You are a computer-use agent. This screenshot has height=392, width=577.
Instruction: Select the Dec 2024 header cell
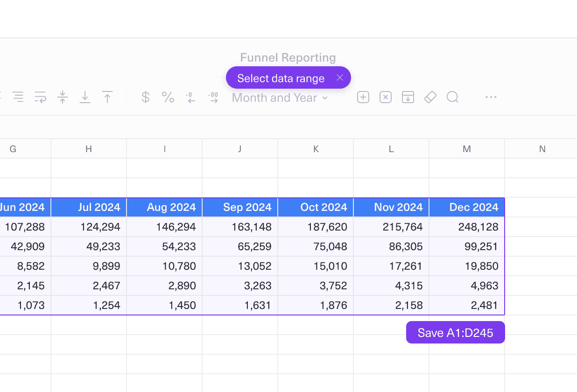[x=466, y=207]
